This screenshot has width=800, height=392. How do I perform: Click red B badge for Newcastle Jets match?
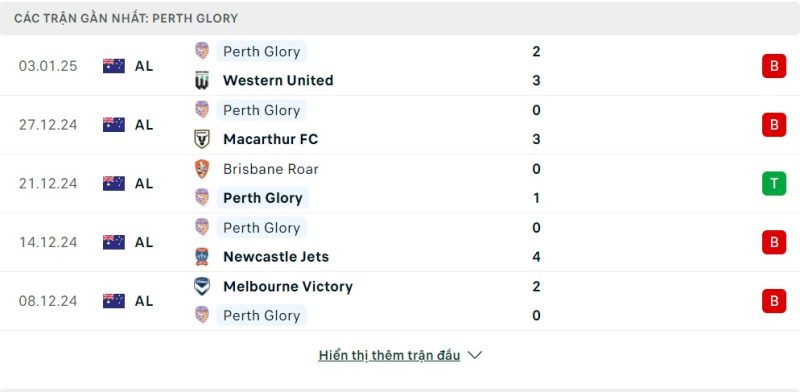point(774,242)
